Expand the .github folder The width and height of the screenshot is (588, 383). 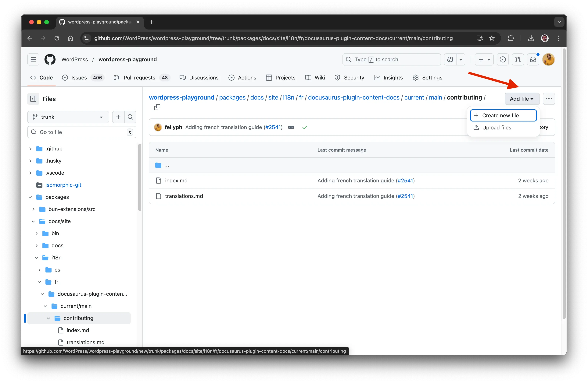pyautogui.click(x=30, y=149)
